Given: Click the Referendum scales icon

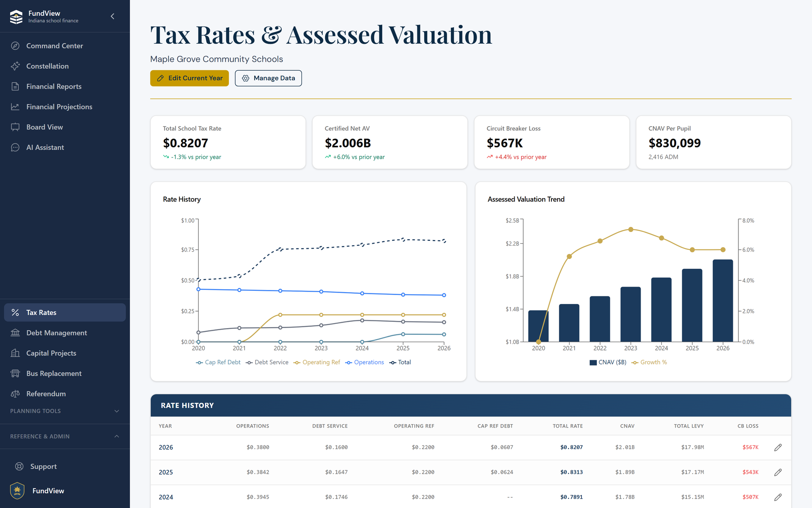Looking at the screenshot, I should tap(15, 394).
